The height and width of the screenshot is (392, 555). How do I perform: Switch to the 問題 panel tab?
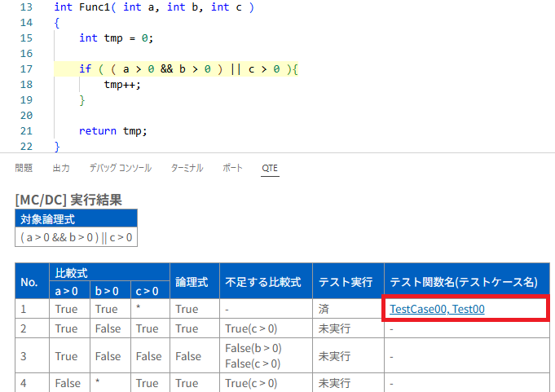click(24, 168)
